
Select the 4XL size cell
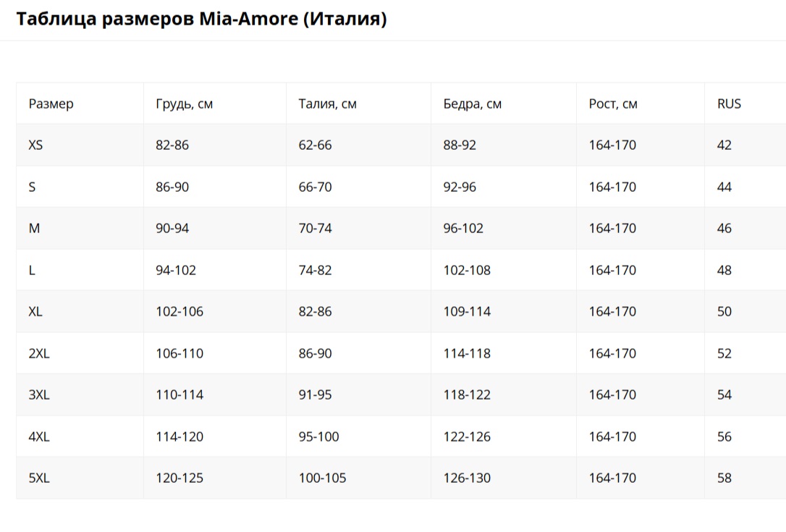(x=39, y=436)
